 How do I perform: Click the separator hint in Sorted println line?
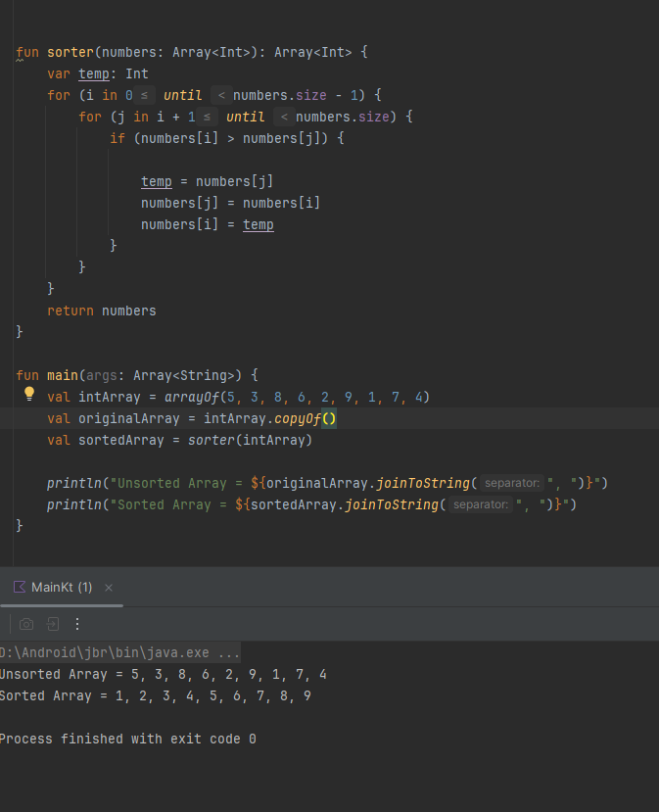481,504
